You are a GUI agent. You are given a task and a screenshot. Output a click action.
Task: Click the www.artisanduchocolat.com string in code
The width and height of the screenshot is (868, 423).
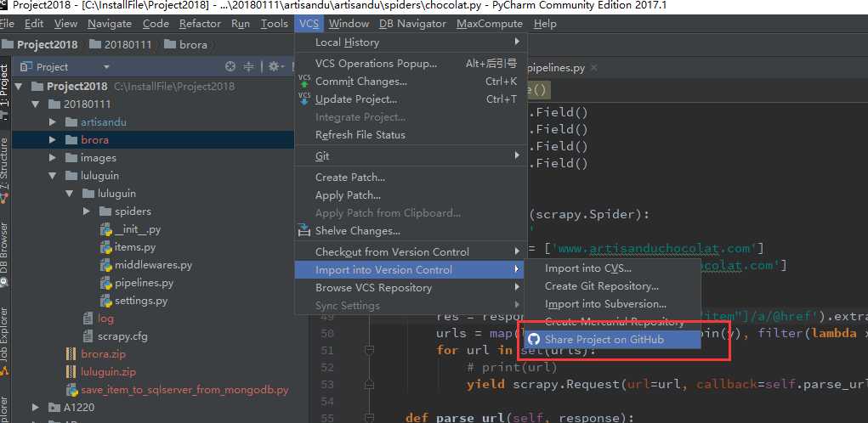(x=655, y=248)
